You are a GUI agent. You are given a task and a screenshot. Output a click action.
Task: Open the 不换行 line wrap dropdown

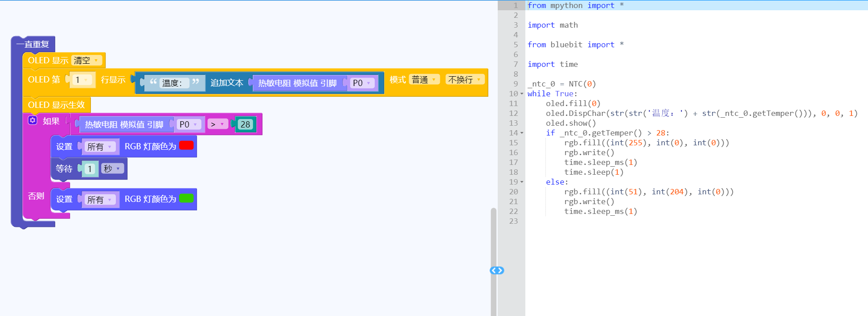[465, 79]
